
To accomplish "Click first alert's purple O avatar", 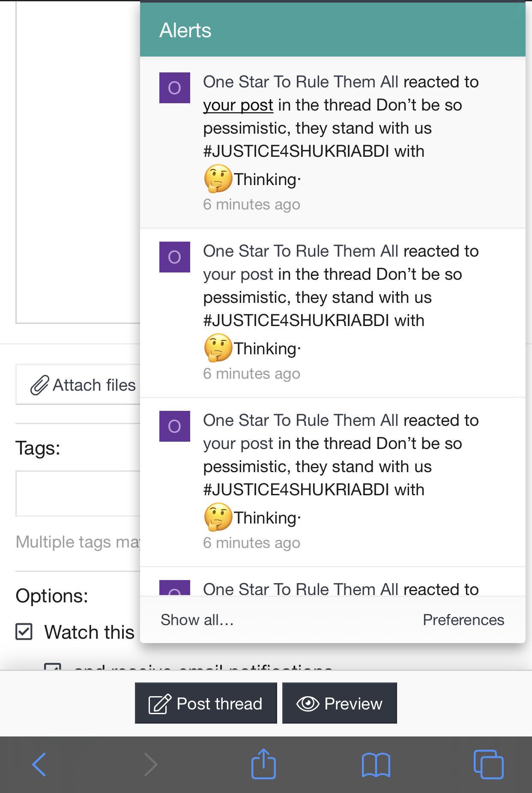I will pos(175,88).
